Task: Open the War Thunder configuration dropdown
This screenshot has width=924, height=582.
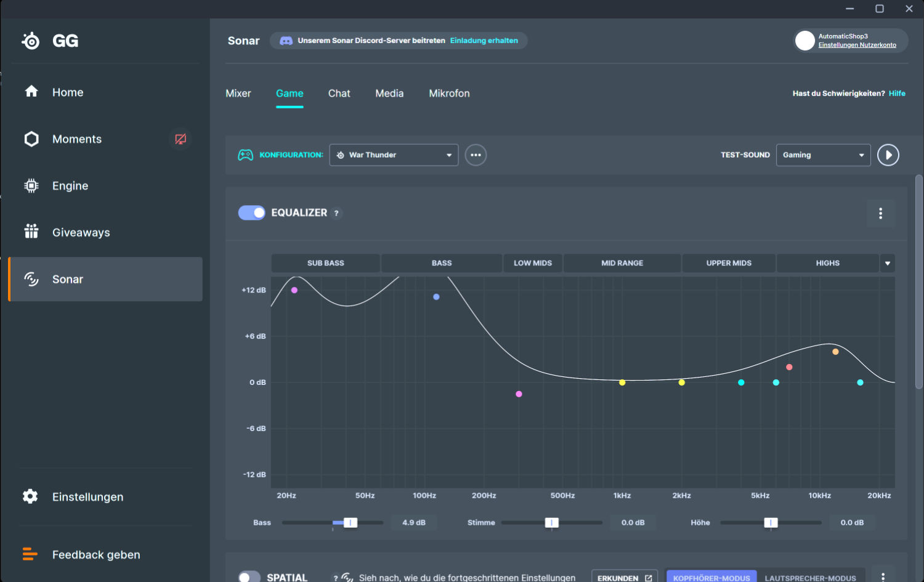Action: point(394,155)
